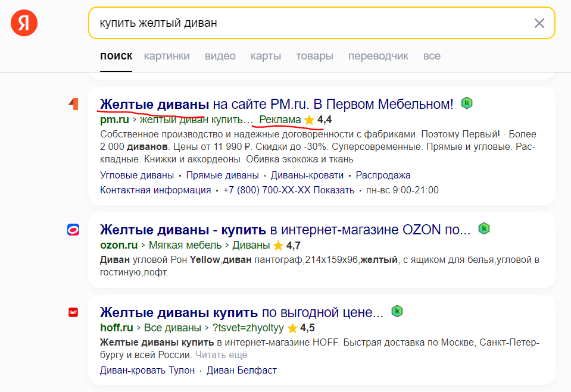Click the pm.ru snippet text 'Собственное производство'

pyautogui.click(x=162, y=134)
